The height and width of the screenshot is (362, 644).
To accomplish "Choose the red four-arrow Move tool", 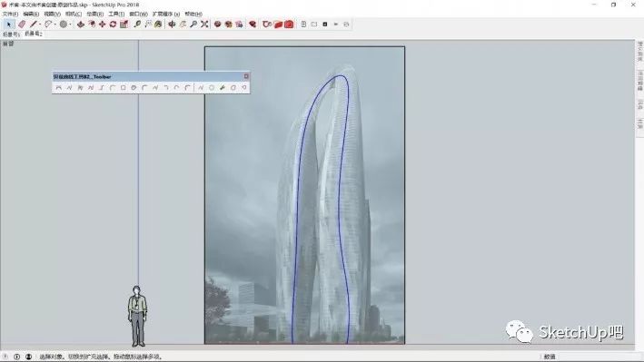I will [x=103, y=24].
